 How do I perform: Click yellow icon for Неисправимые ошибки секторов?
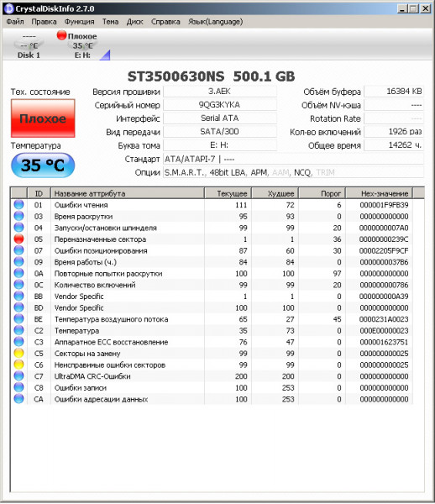click(19, 365)
